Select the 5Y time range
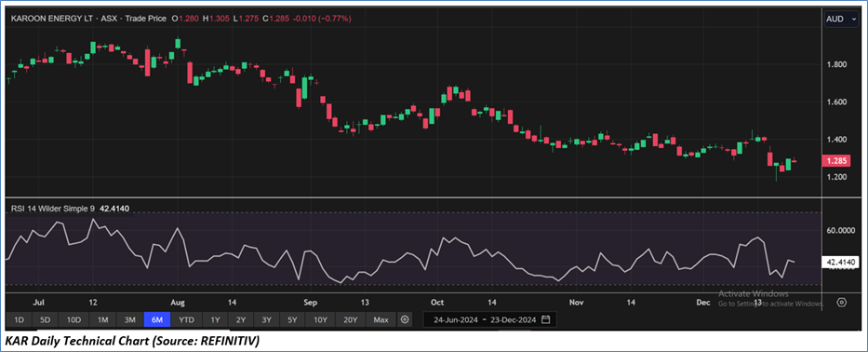 pyautogui.click(x=292, y=319)
